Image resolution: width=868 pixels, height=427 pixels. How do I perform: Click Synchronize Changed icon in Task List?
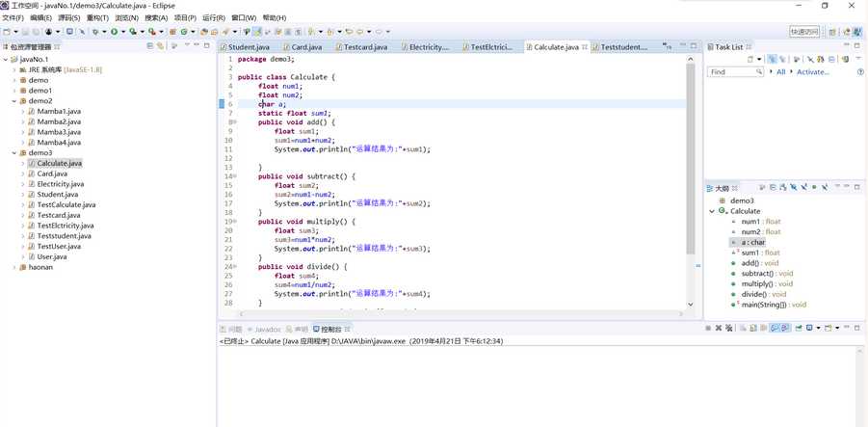coord(821,59)
